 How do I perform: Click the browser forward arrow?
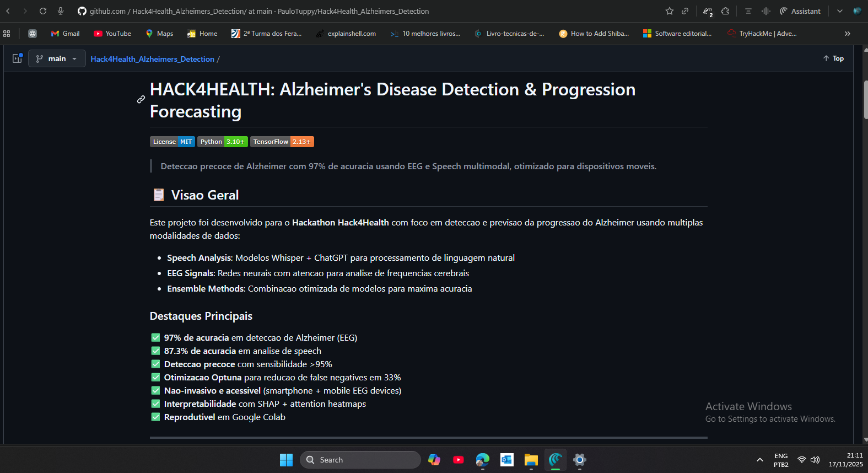pyautogui.click(x=25, y=11)
